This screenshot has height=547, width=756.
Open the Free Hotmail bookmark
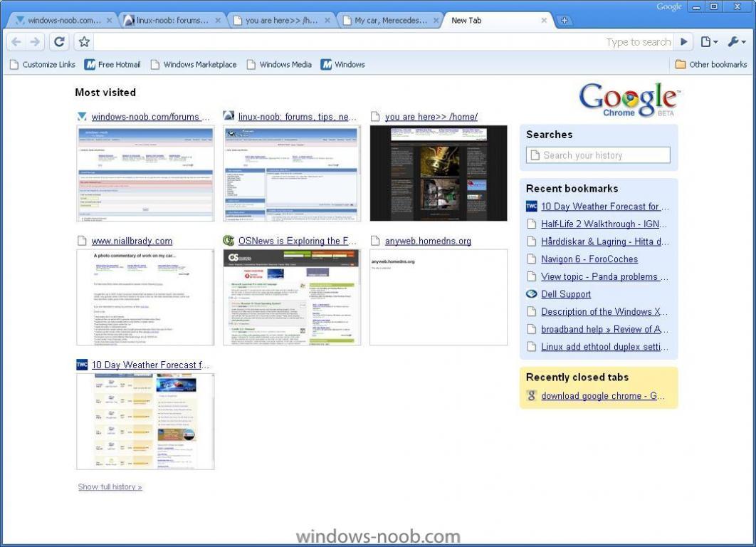[112, 64]
